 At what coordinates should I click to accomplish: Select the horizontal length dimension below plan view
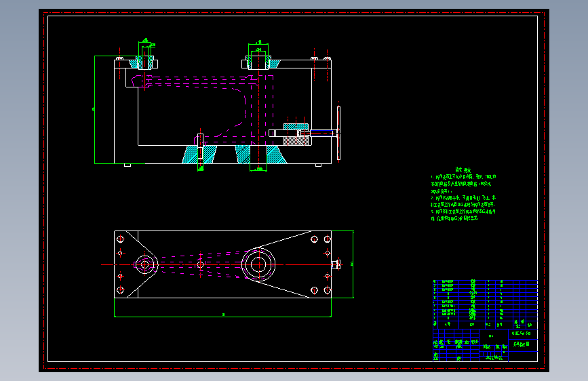(222, 315)
